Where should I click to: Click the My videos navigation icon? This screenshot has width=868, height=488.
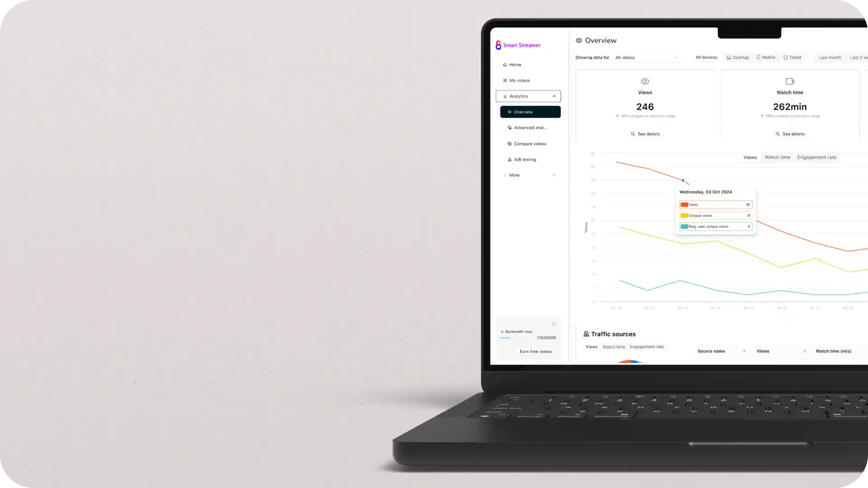505,80
